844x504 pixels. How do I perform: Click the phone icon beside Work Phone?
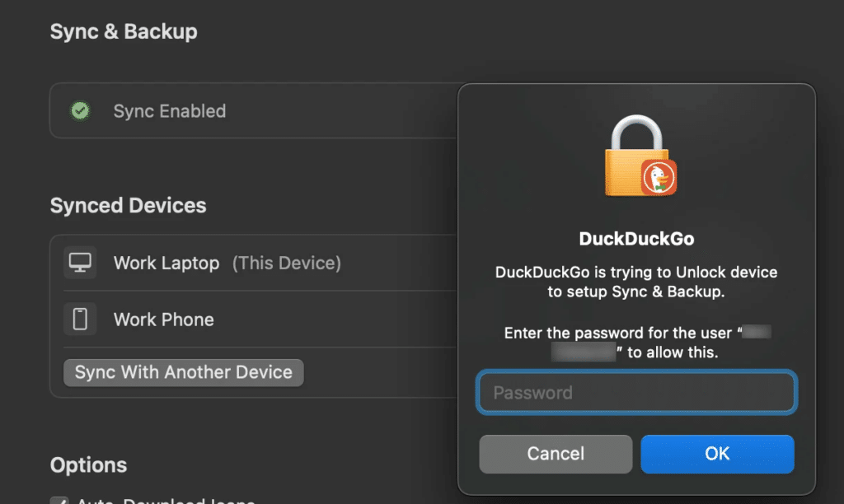coord(80,319)
